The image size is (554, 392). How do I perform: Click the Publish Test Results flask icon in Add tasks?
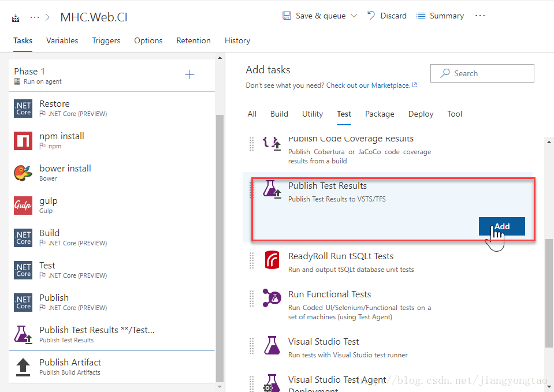coord(272,189)
